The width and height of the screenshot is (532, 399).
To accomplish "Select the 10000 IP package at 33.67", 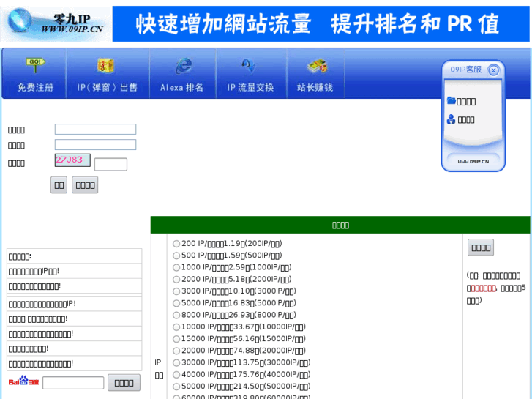I will click(176, 327).
